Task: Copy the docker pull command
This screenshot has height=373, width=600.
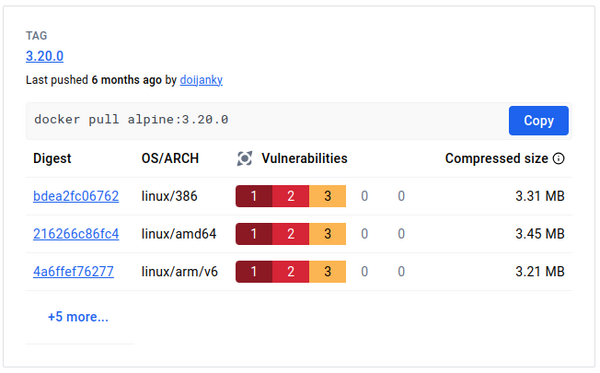Action: click(x=538, y=121)
